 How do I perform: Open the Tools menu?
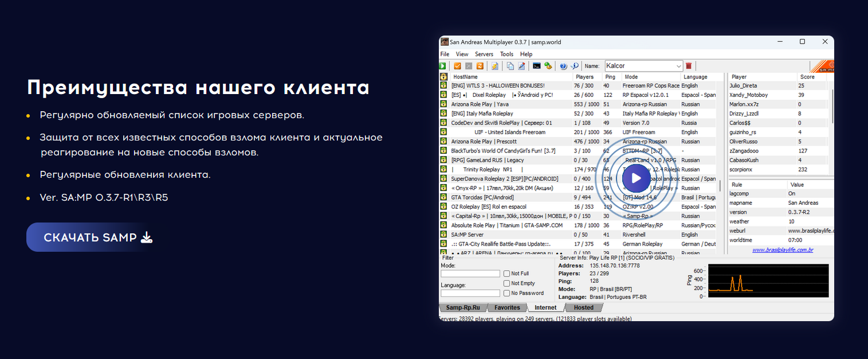point(506,54)
